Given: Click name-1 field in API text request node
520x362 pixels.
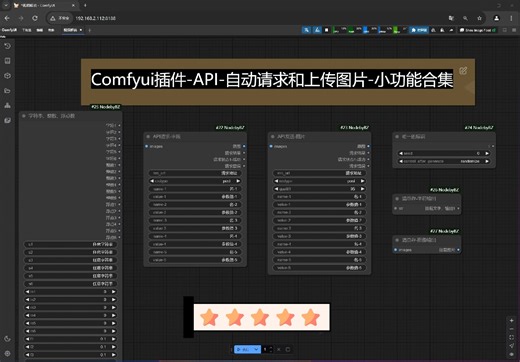Looking at the screenshot, I should 195,189.
